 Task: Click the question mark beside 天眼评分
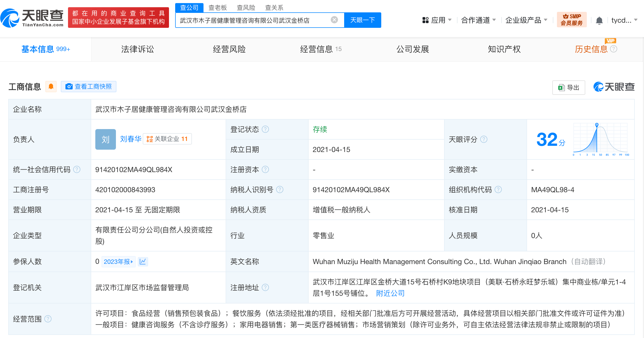(484, 139)
